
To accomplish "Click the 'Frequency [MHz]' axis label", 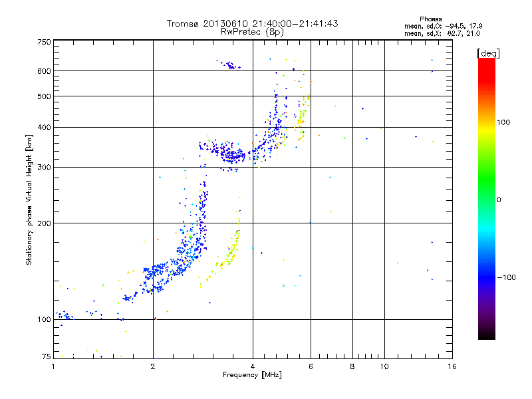I will pos(252,375).
